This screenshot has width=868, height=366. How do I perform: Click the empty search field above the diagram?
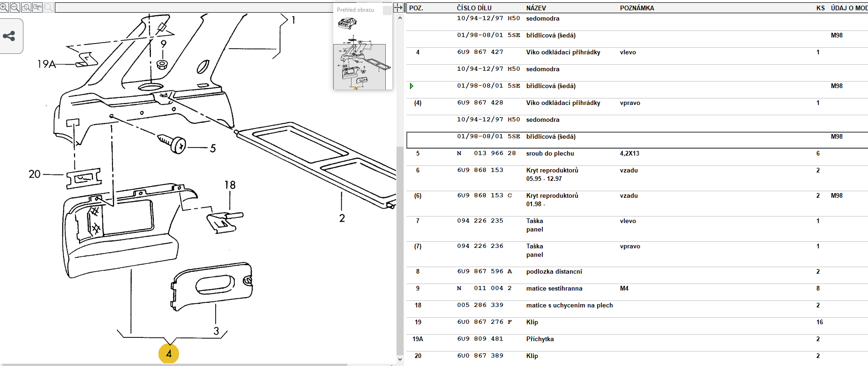click(x=194, y=7)
